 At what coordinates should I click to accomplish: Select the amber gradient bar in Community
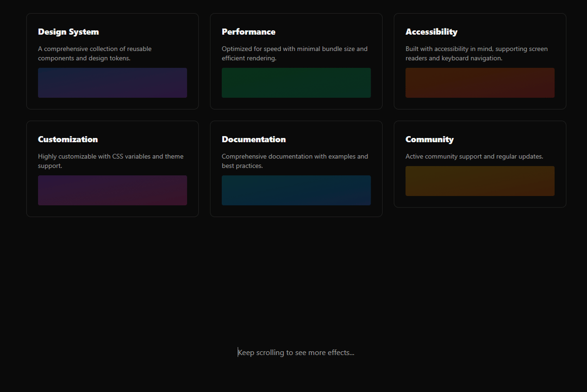[480, 181]
